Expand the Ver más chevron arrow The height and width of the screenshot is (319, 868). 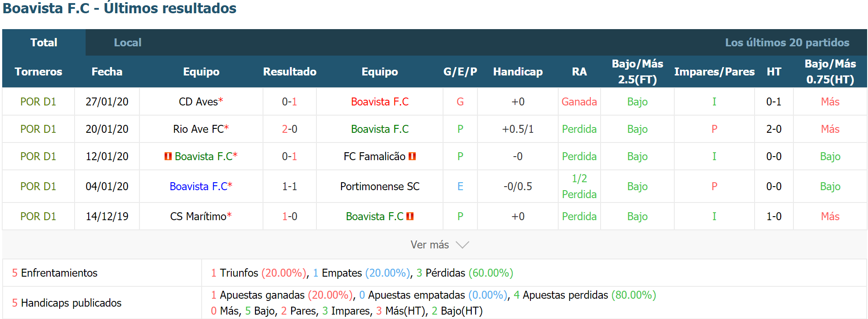(462, 245)
